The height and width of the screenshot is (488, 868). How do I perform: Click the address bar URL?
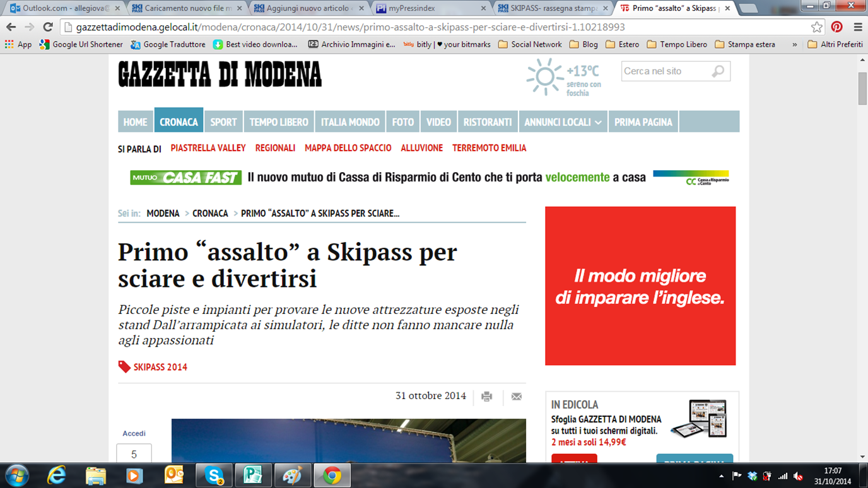[350, 27]
